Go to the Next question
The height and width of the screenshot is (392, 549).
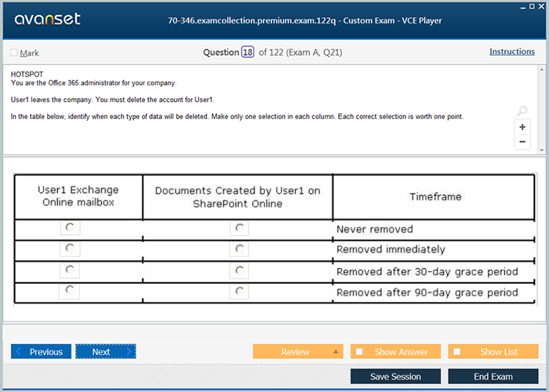(x=106, y=351)
